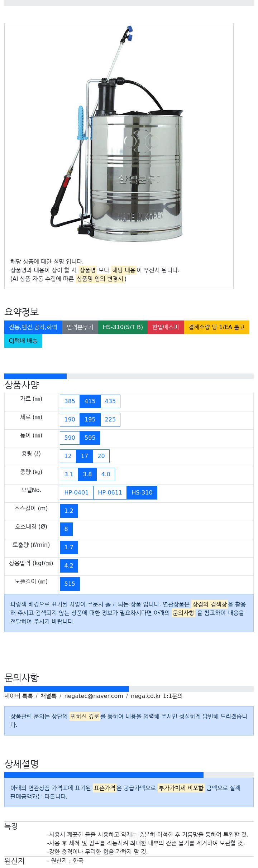Click the CJ택배 배송 tag
Viewport: 258px width, 868px height.
click(x=23, y=341)
